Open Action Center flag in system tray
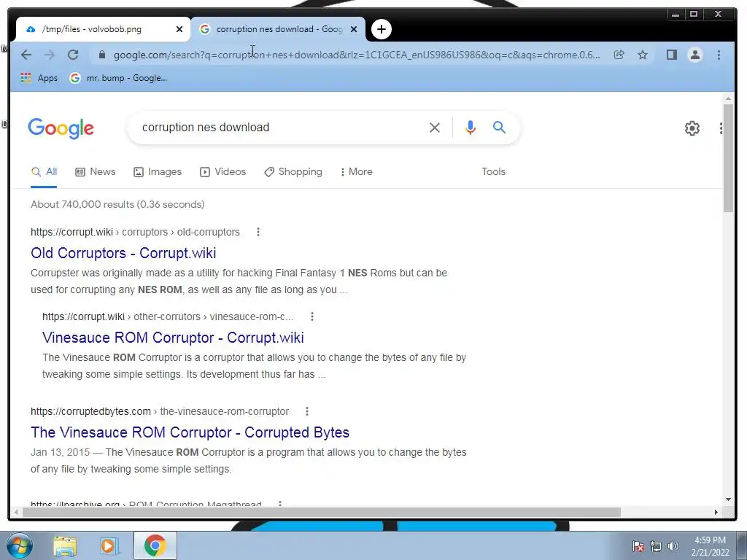The width and height of the screenshot is (747, 560). [x=638, y=546]
